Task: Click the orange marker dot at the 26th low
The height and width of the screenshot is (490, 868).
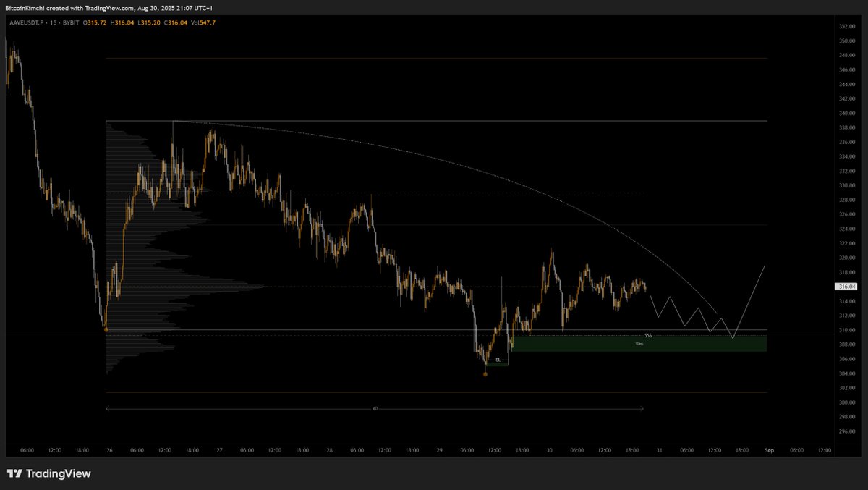Action: click(106, 329)
